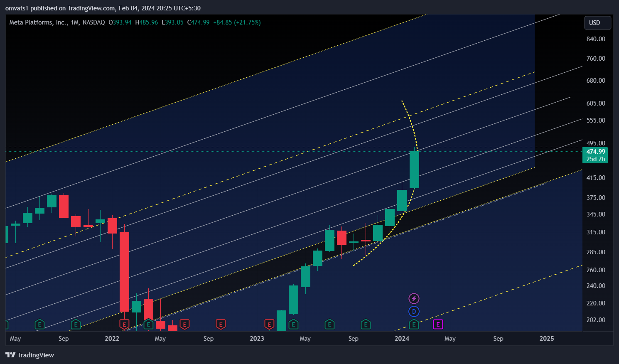
Task: Click the 415.00 price axis label
Action: [x=596, y=177]
